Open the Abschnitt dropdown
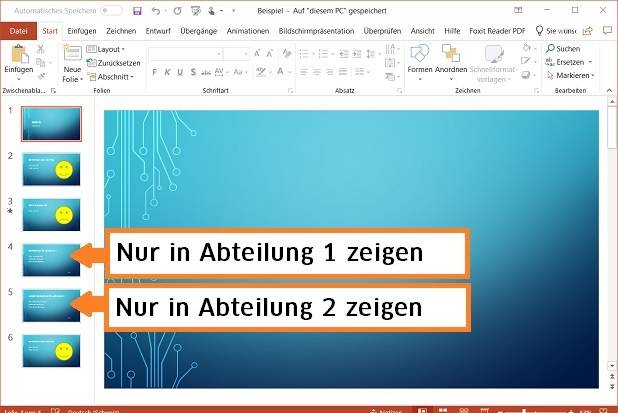Image resolution: width=618 pixels, height=413 pixels. (111, 77)
